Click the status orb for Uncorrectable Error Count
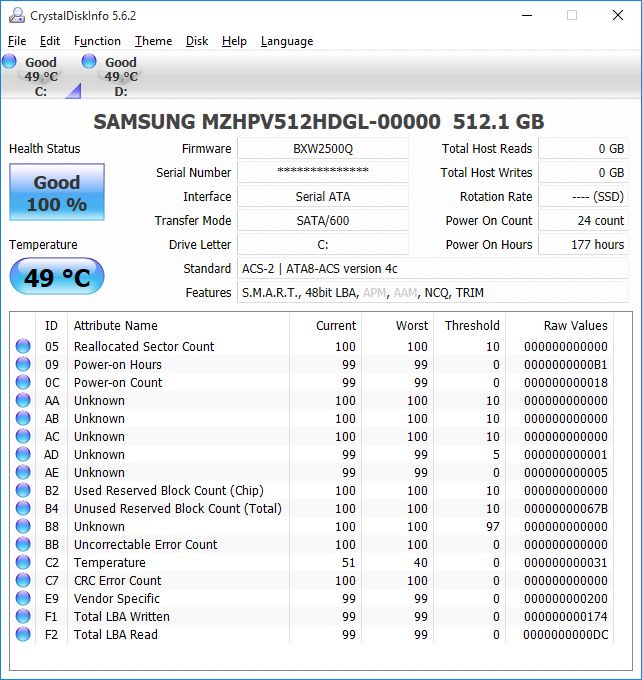 click(23, 544)
